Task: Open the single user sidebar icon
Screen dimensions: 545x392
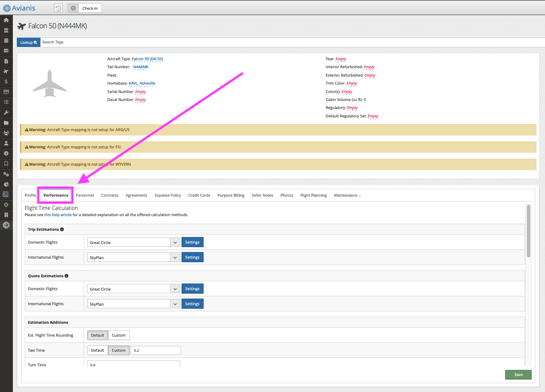Action: [x=6, y=143]
